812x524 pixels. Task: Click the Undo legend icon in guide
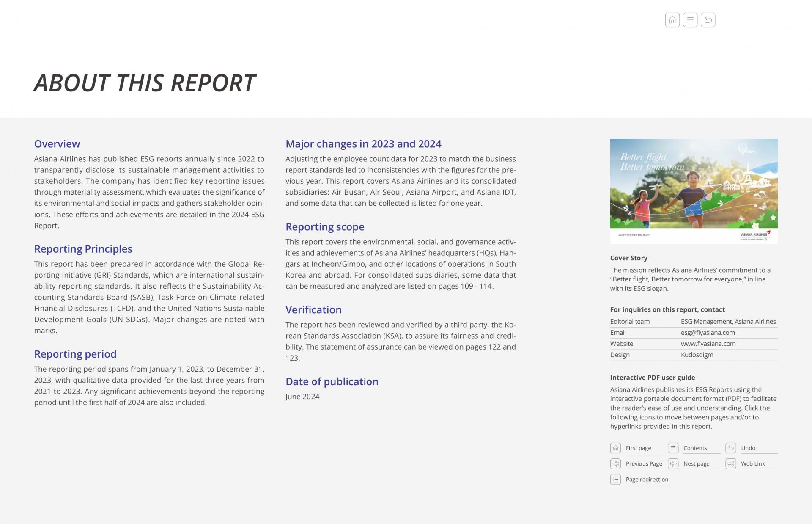click(x=730, y=448)
